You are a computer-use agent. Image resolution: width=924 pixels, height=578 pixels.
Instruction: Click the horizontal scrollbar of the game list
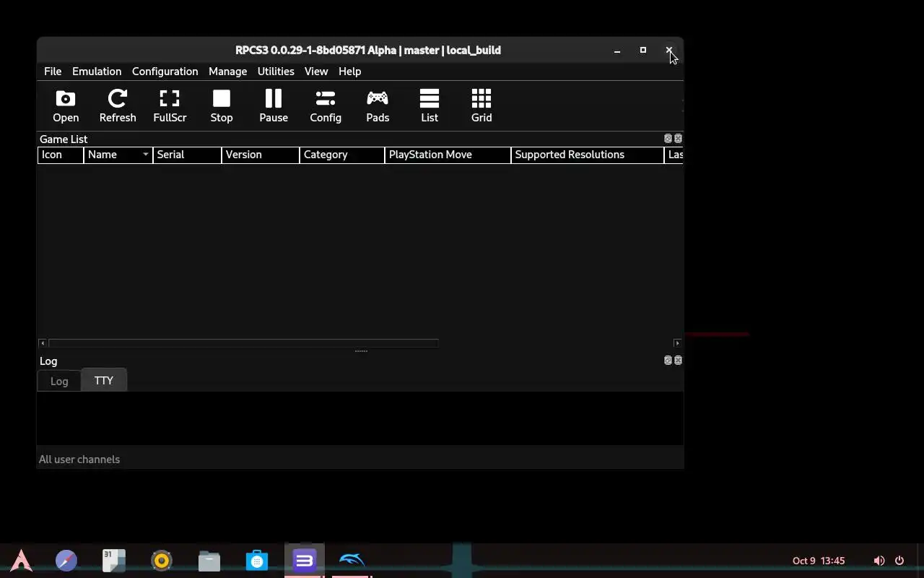tap(243, 343)
